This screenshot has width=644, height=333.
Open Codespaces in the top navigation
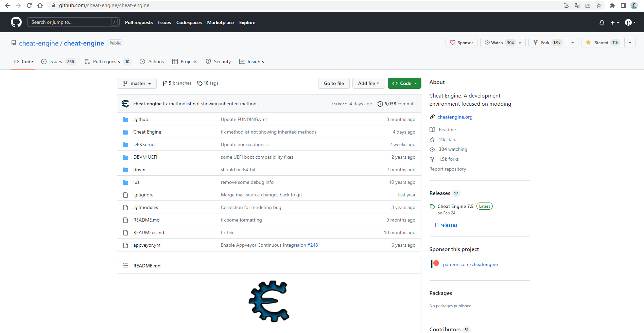pyautogui.click(x=189, y=23)
